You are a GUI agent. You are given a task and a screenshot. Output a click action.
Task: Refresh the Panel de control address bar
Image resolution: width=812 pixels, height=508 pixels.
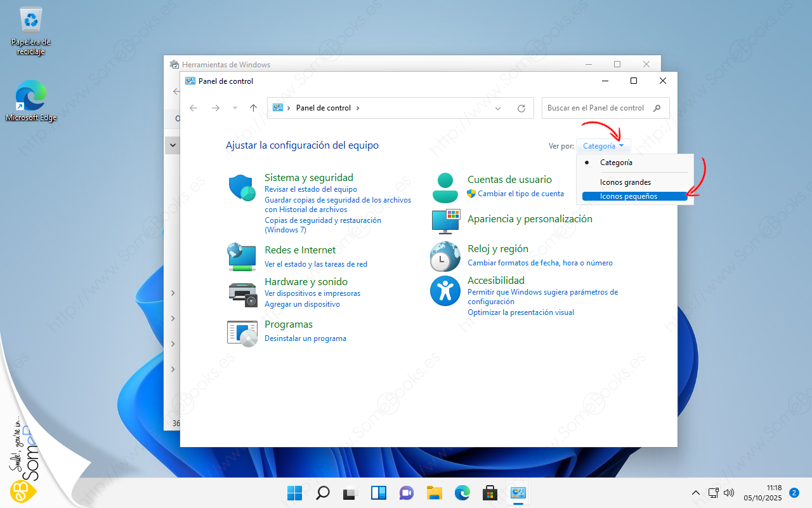pyautogui.click(x=521, y=109)
